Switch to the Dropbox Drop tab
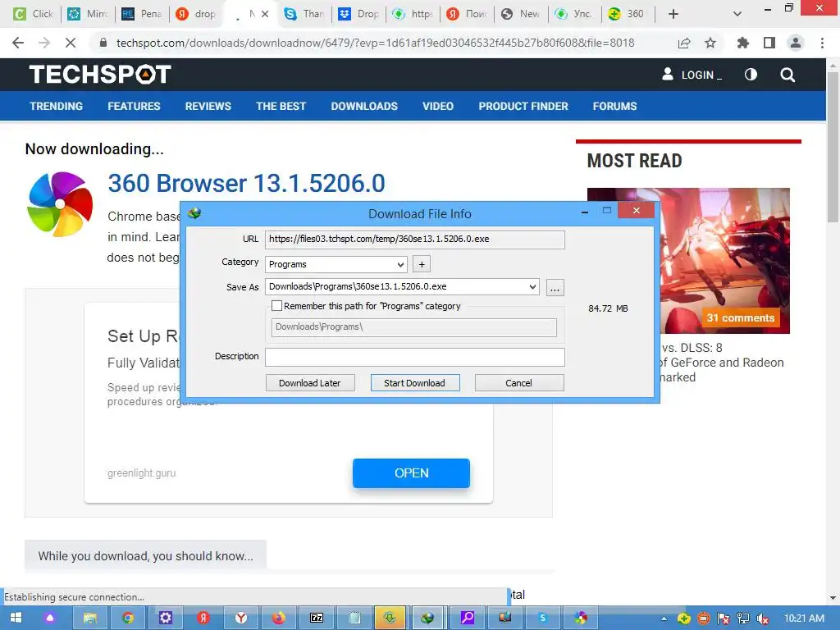The image size is (840, 630). (359, 14)
